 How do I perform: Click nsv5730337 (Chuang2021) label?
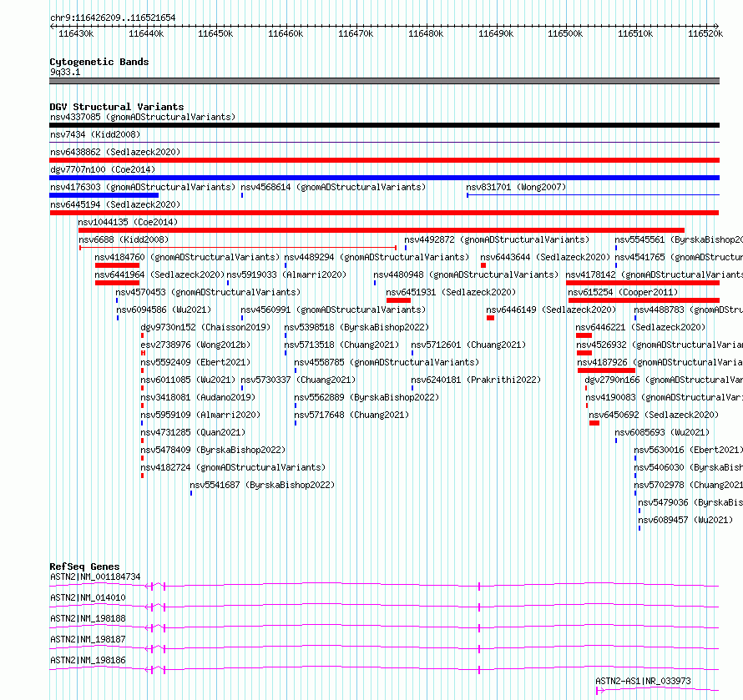click(x=298, y=380)
